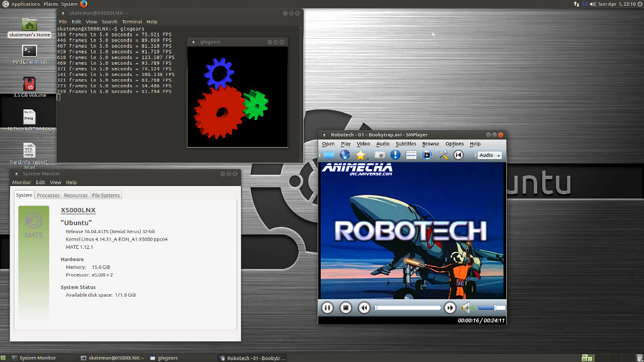Open the clock showing Sun Apr 1, 22:10

pos(617,4)
